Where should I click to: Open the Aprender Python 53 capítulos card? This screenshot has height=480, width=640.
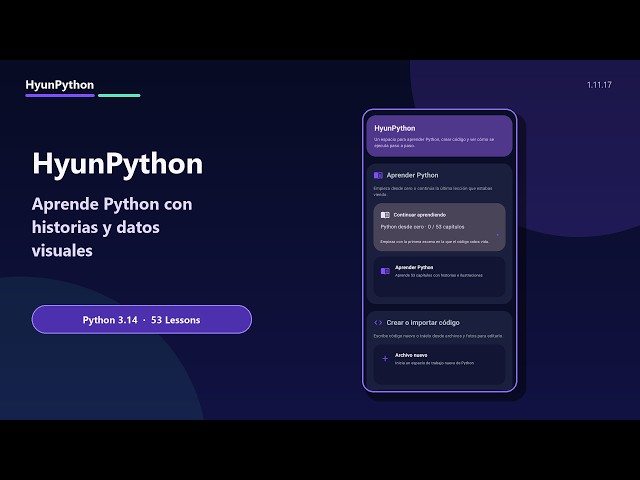pyautogui.click(x=439, y=277)
